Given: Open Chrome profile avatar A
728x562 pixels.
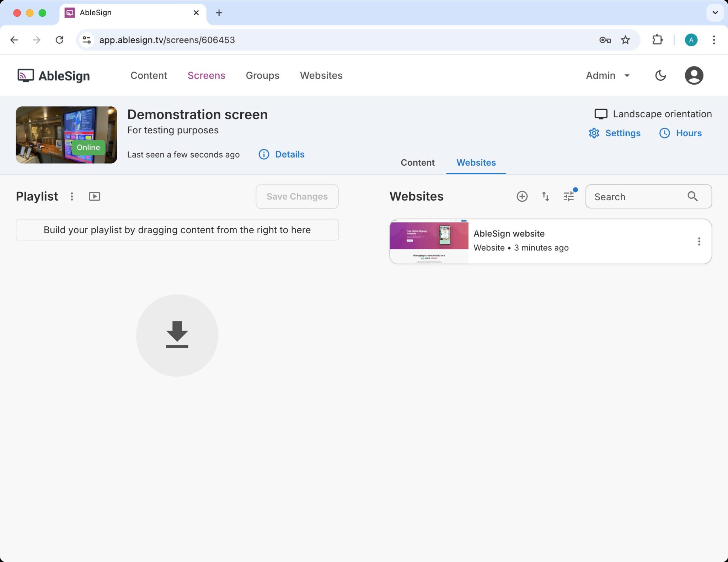Looking at the screenshot, I should [x=691, y=40].
